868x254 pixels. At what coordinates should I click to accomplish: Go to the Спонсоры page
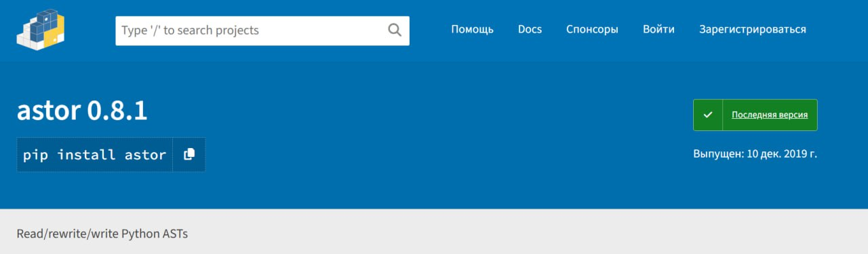click(592, 29)
